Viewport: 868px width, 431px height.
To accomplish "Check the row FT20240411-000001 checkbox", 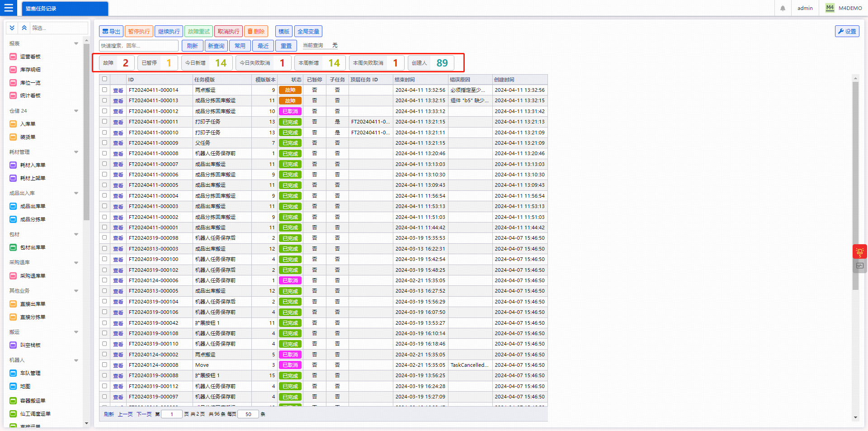I will click(104, 227).
